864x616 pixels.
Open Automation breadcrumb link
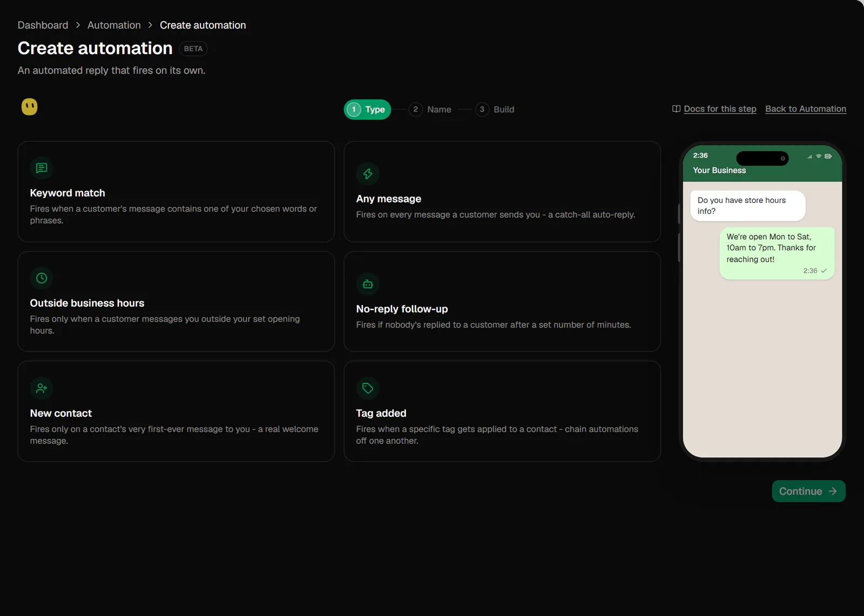pyautogui.click(x=114, y=25)
